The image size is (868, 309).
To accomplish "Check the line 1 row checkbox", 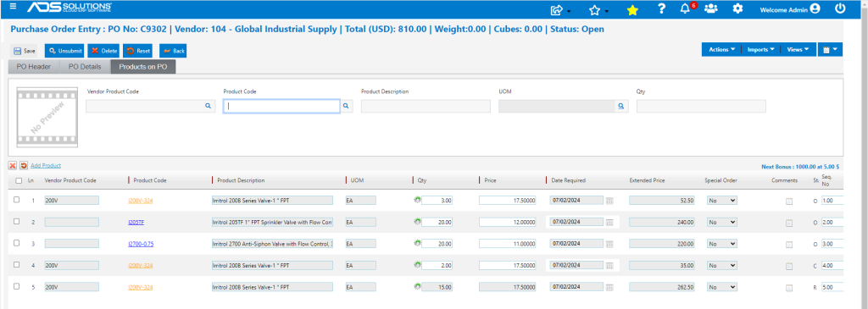I will pos(17,200).
